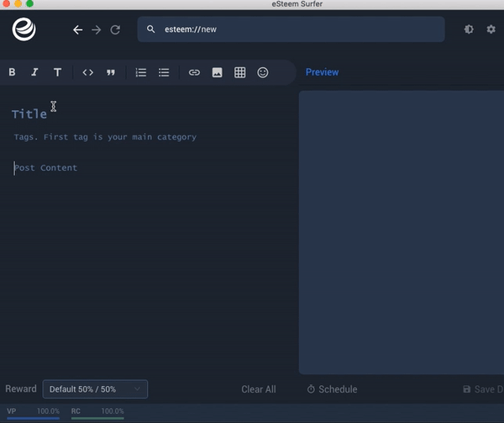Insert a bulleted list

tap(164, 72)
